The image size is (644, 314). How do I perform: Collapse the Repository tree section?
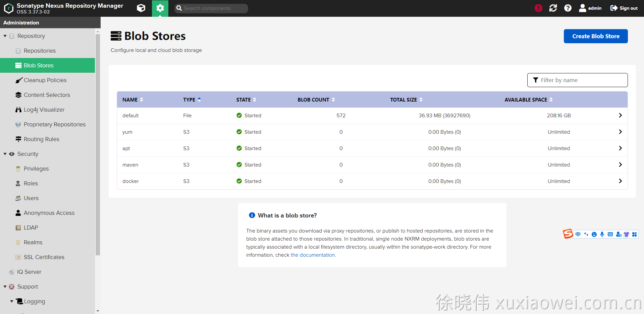[x=5, y=36]
